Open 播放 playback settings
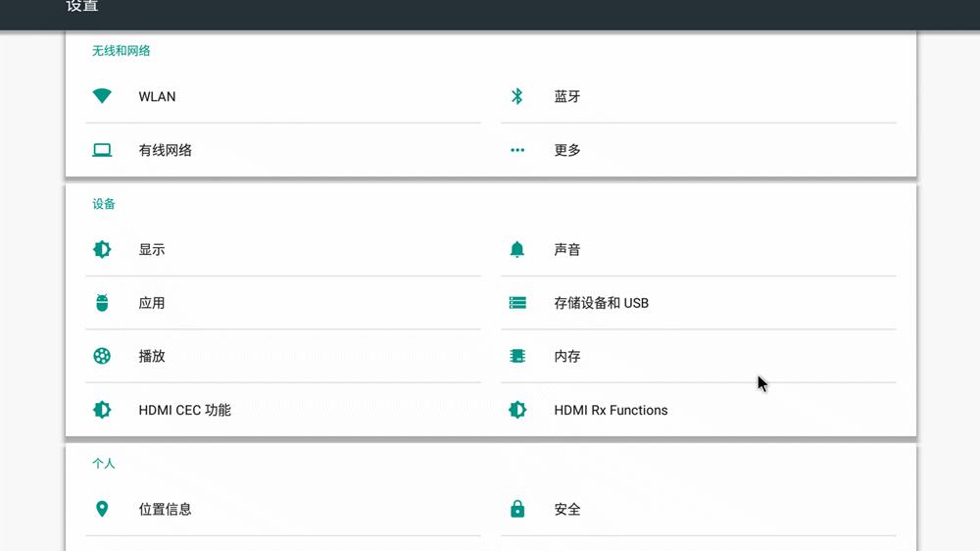The width and height of the screenshot is (980, 551). pos(283,356)
